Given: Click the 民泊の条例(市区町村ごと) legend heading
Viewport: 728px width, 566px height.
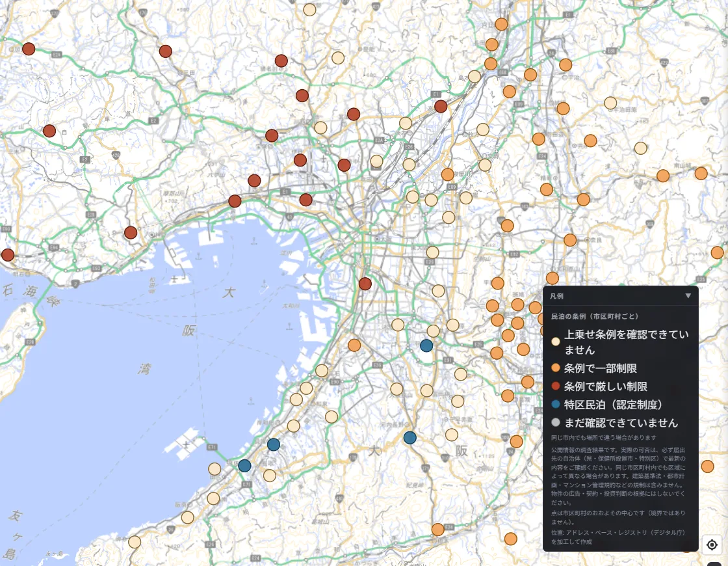Looking at the screenshot, I should (594, 316).
